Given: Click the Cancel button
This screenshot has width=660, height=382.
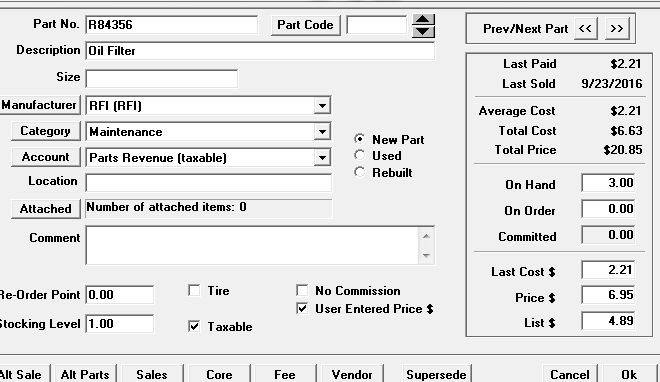Looking at the screenshot, I should click(x=570, y=374).
